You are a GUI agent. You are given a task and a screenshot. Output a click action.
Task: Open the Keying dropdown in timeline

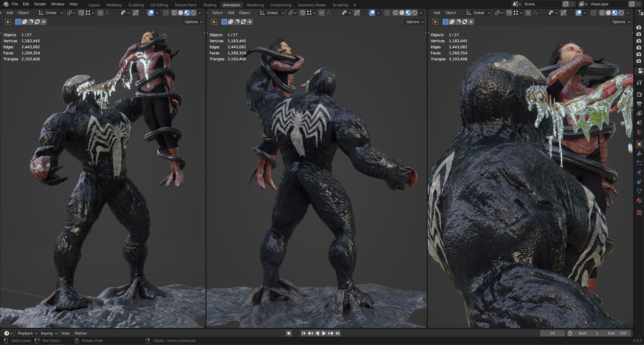pos(49,333)
